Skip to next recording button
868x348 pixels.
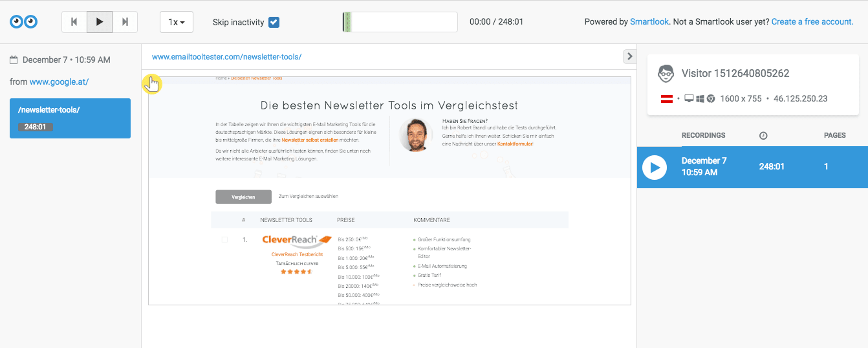point(125,22)
